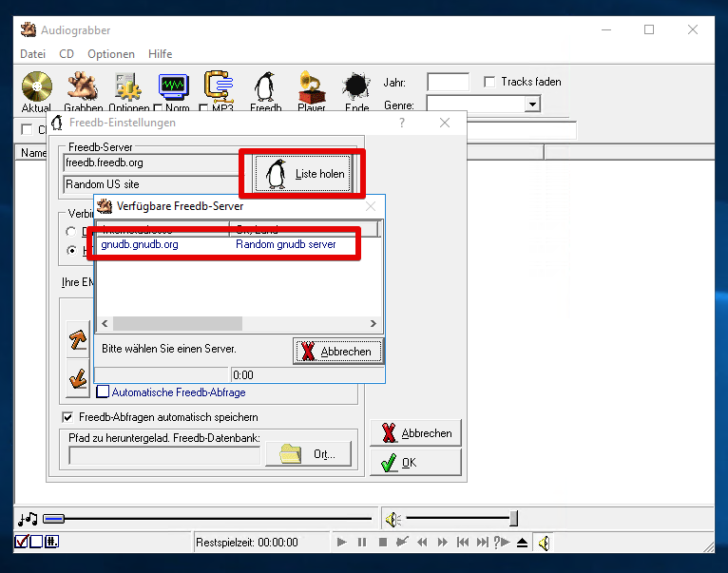Select the gnudb.gnudb.org server entry
Image resolution: width=728 pixels, height=573 pixels.
[140, 244]
